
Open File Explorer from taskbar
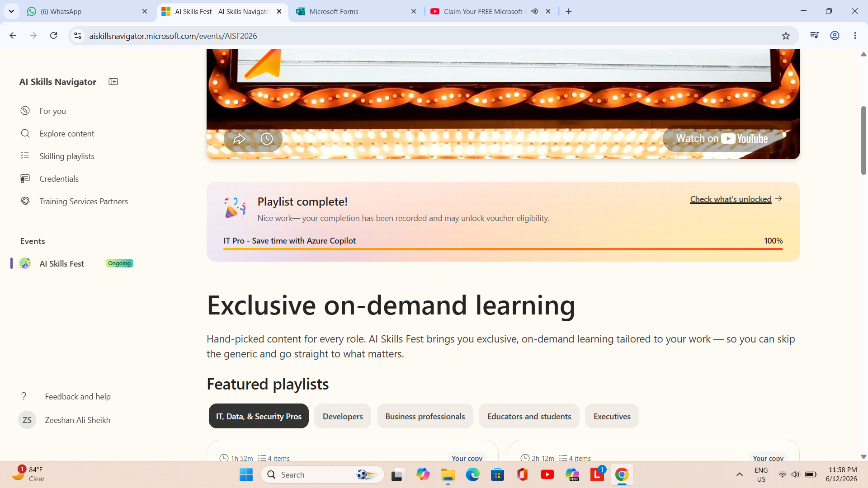[448, 475]
